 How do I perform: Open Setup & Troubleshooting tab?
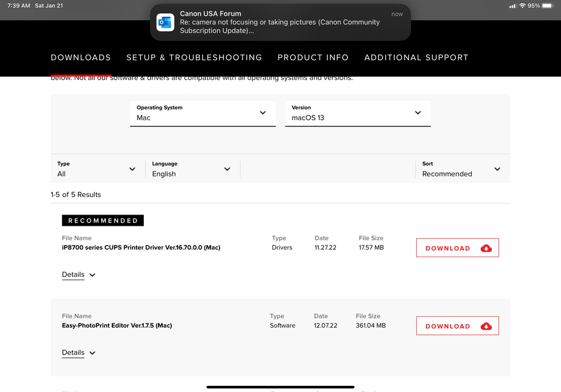pos(194,57)
